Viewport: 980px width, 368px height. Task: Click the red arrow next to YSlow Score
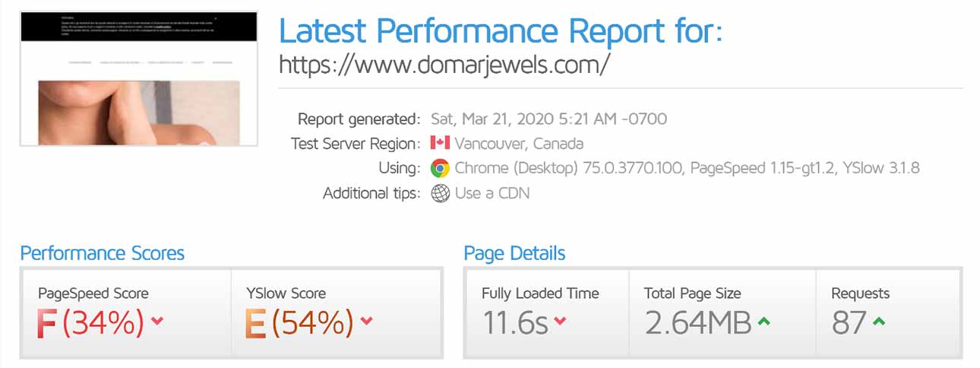click(366, 322)
